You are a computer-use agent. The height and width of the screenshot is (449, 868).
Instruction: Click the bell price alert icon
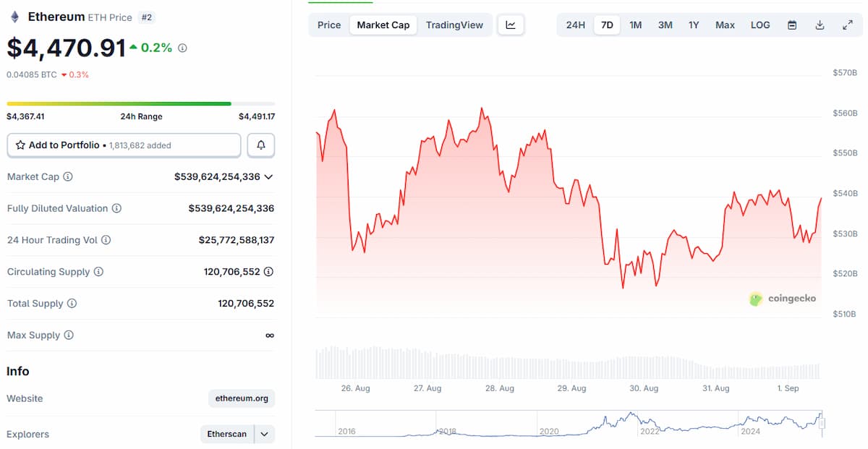261,145
